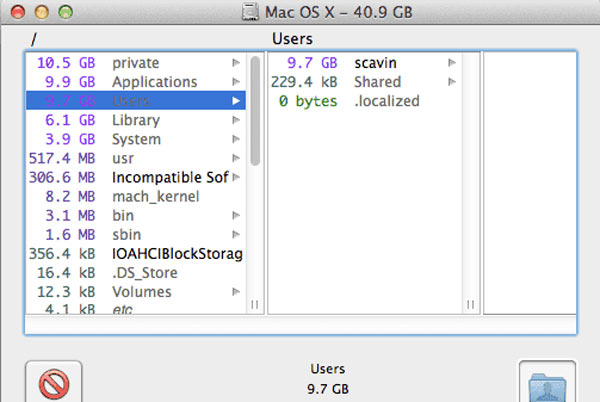The image size is (600, 402).
Task: Click the vertical scrollbar in first column
Action: (x=255, y=110)
